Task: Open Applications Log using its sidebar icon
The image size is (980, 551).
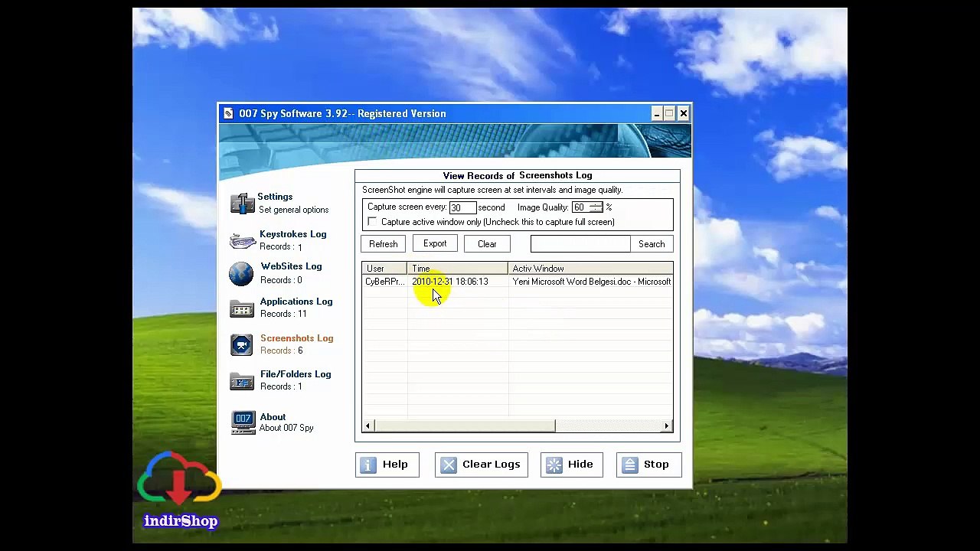Action: pyautogui.click(x=242, y=308)
